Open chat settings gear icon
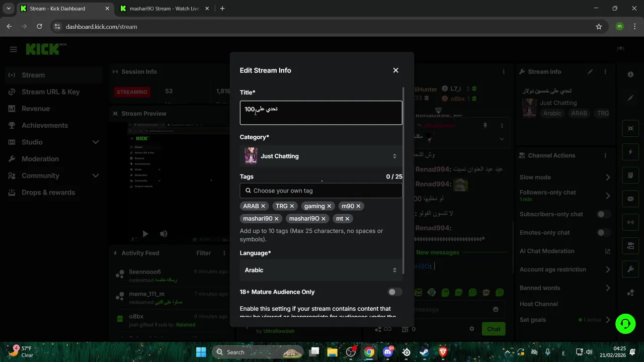The image size is (644, 362). (x=472, y=329)
